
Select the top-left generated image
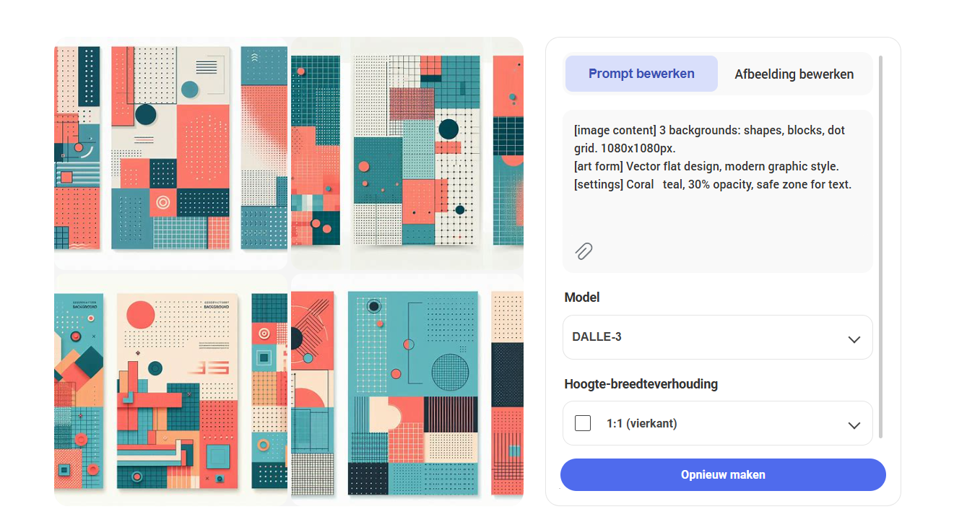point(171,153)
